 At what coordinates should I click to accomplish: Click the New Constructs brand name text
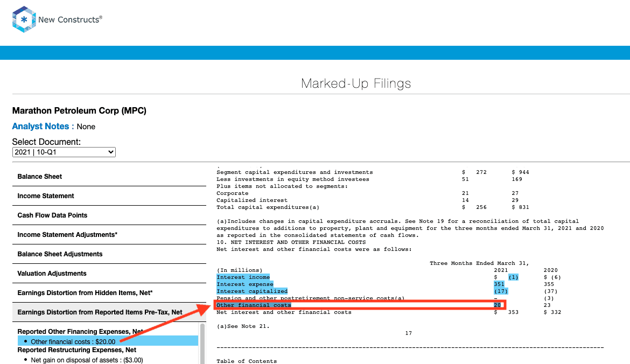(71, 20)
